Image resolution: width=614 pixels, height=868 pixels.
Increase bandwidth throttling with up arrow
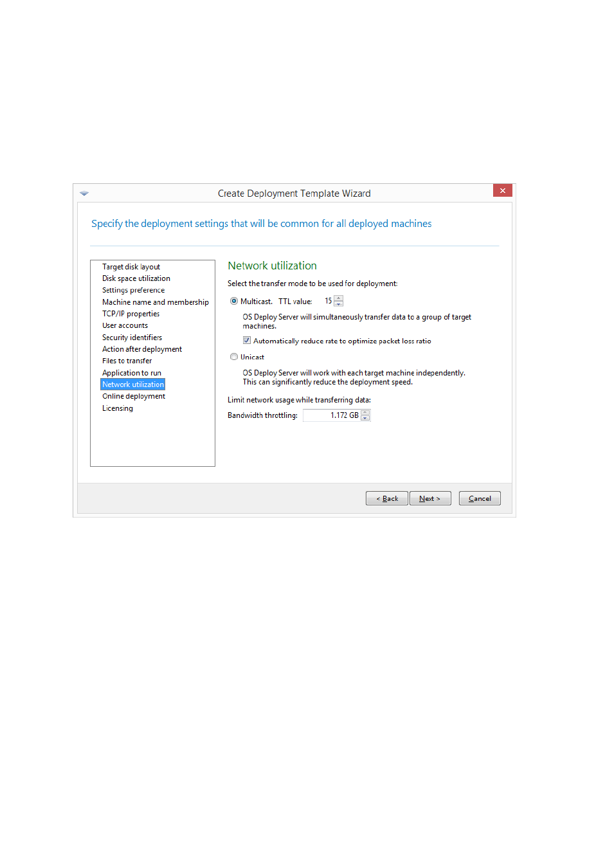pos(365,413)
